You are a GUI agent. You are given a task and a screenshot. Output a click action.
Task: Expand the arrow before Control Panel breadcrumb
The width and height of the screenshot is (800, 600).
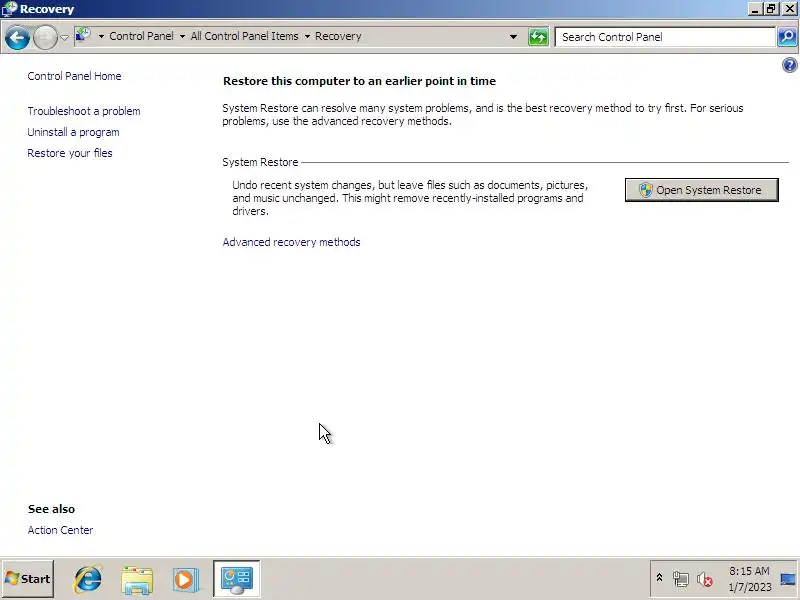click(101, 36)
